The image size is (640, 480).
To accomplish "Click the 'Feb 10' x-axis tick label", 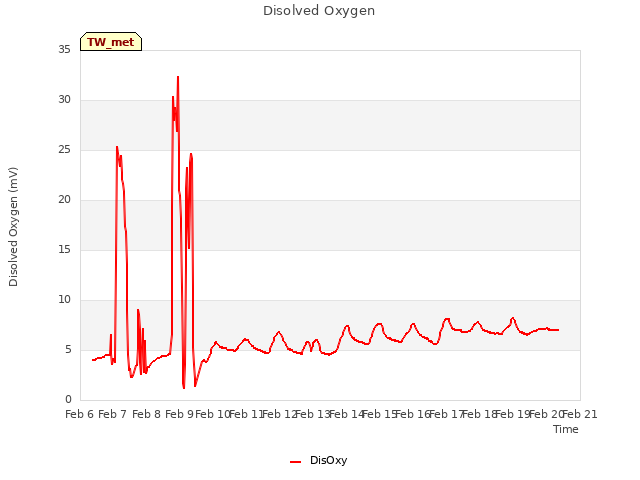I will [x=213, y=414].
